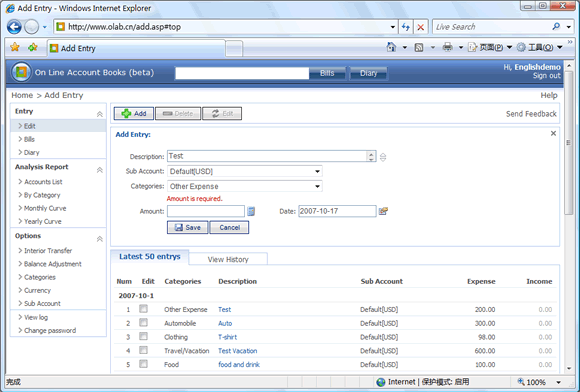580x392 pixels.
Task: Open the Sub Account Default[USD] dropdown
Action: [245, 171]
